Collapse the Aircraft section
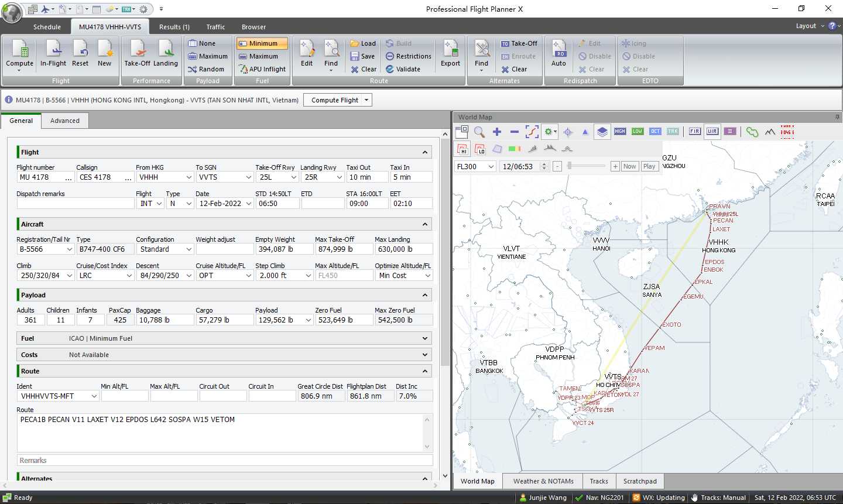This screenshot has height=504, width=843. [x=425, y=224]
